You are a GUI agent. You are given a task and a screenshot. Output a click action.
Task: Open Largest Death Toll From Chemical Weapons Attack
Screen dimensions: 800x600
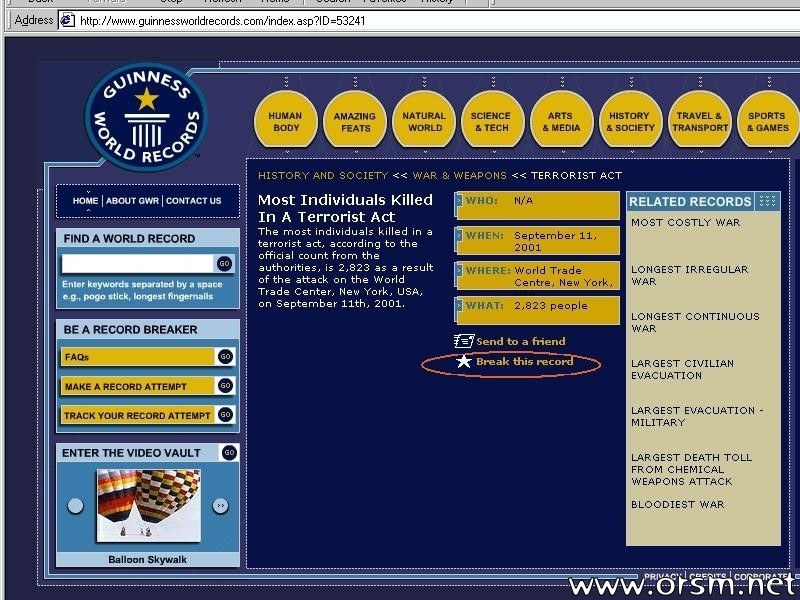pyautogui.click(x=691, y=469)
